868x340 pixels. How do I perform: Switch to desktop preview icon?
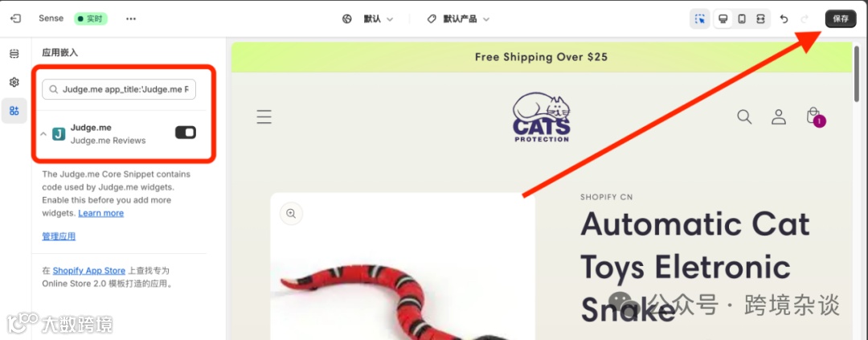(x=723, y=18)
